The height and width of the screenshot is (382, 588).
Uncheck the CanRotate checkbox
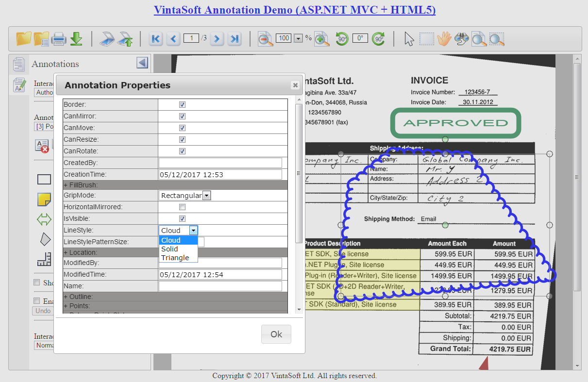(182, 151)
